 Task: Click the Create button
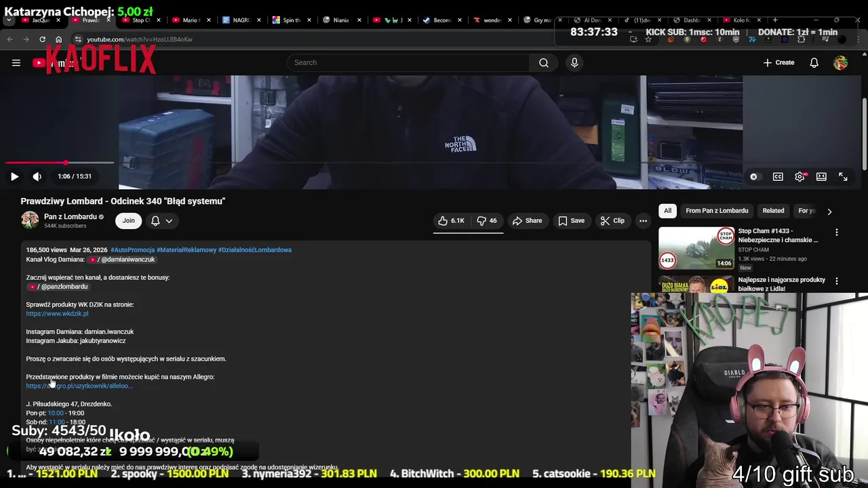(778, 63)
